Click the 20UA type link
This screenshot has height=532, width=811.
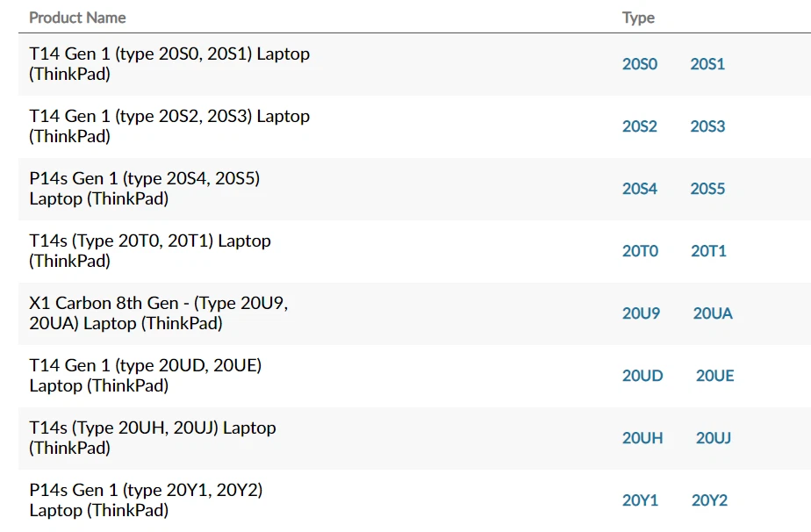point(713,313)
